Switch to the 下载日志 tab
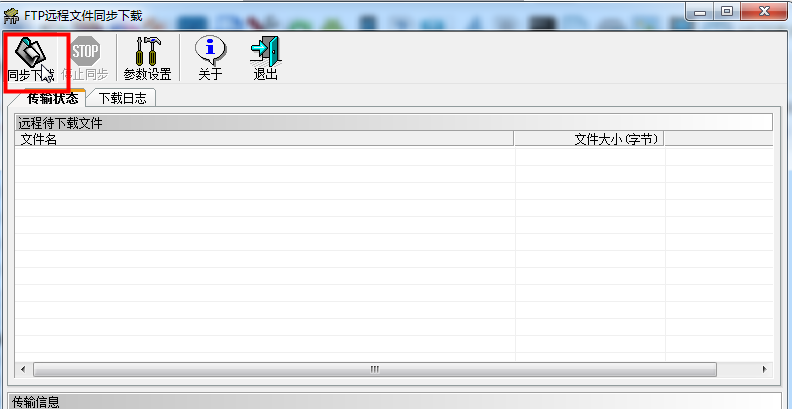 pos(121,98)
